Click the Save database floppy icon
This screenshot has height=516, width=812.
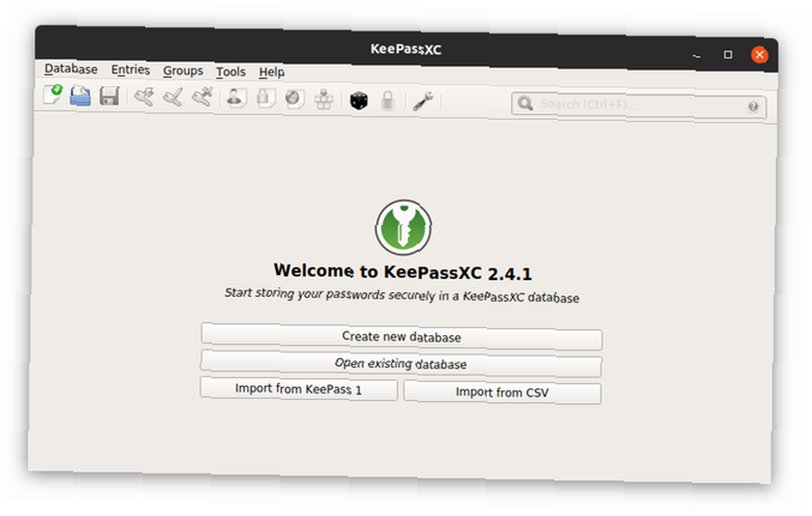(x=110, y=97)
